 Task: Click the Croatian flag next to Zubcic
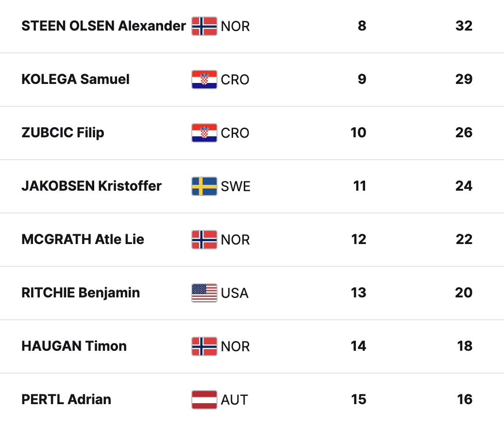click(204, 133)
